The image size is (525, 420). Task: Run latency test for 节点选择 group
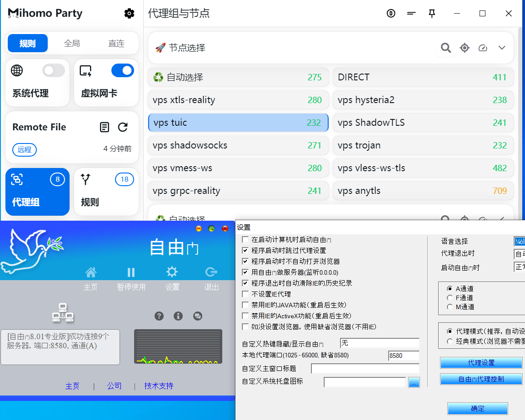pyautogui.click(x=483, y=48)
